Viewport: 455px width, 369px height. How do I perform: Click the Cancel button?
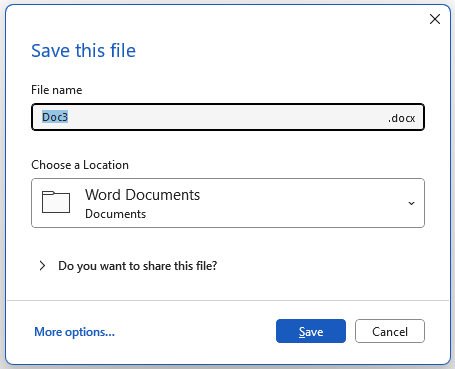coord(390,331)
